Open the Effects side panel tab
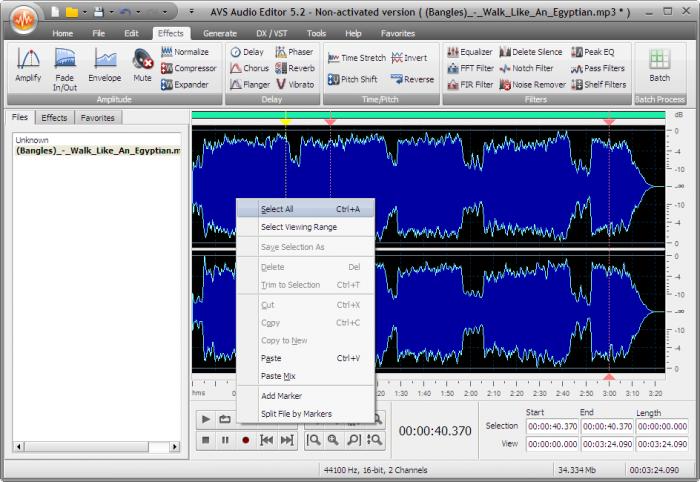Image resolution: width=700 pixels, height=482 pixels. (54, 118)
